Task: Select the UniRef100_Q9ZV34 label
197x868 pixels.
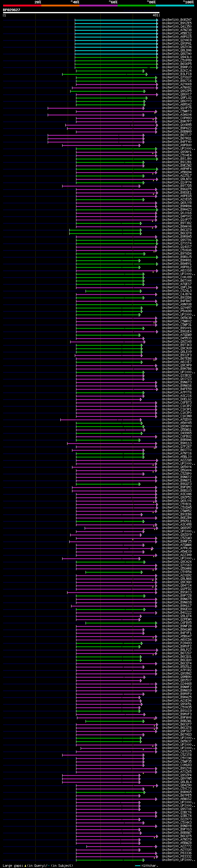Action: point(177,47)
